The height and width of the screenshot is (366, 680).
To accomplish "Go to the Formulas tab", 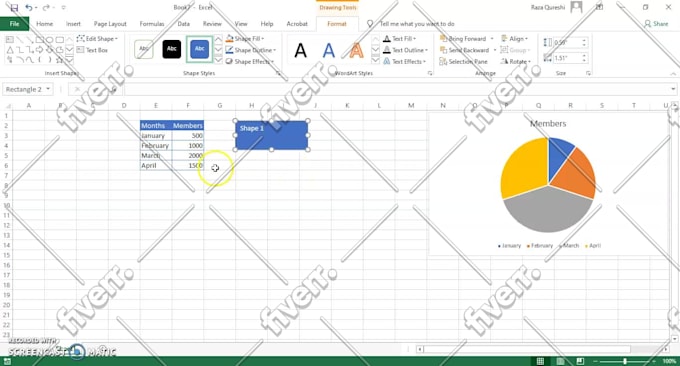I will pos(152,24).
